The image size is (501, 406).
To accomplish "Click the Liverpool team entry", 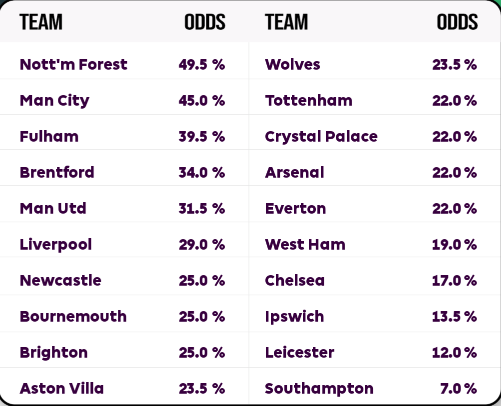I will pyautogui.click(x=56, y=245).
